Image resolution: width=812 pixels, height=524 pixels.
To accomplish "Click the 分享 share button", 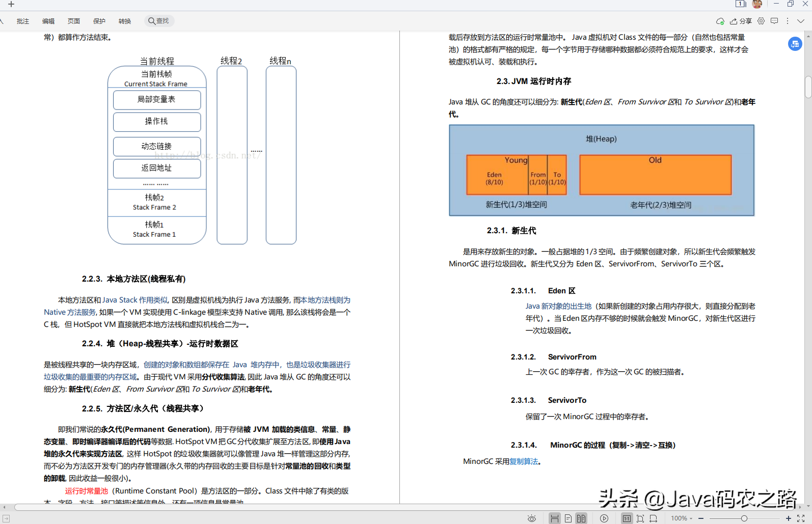I will 741,21.
